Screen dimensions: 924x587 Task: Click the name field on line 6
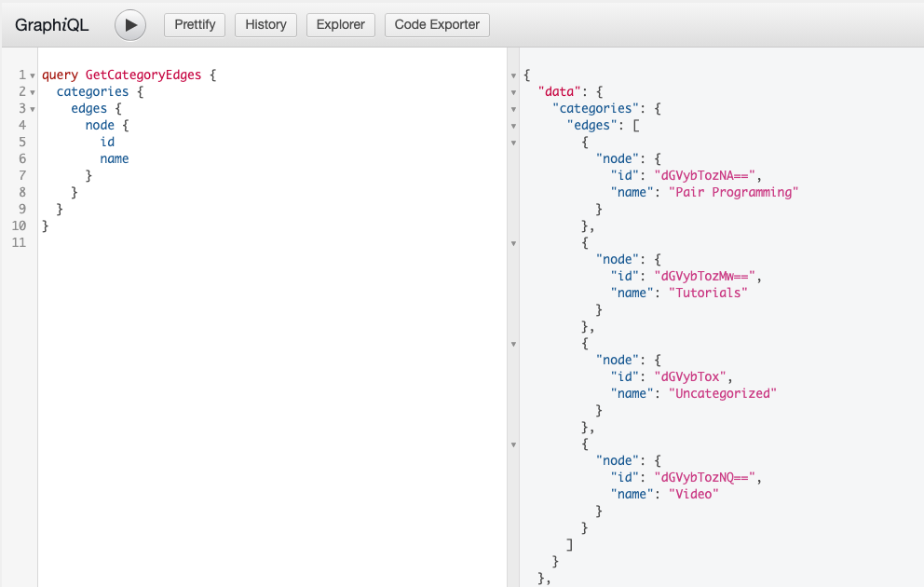pos(114,157)
